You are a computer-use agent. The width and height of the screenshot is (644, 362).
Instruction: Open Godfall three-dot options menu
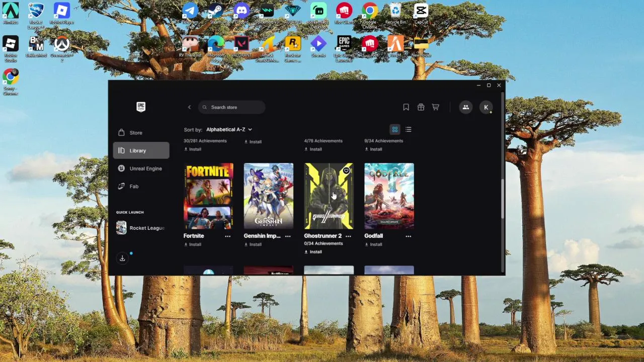pyautogui.click(x=408, y=236)
